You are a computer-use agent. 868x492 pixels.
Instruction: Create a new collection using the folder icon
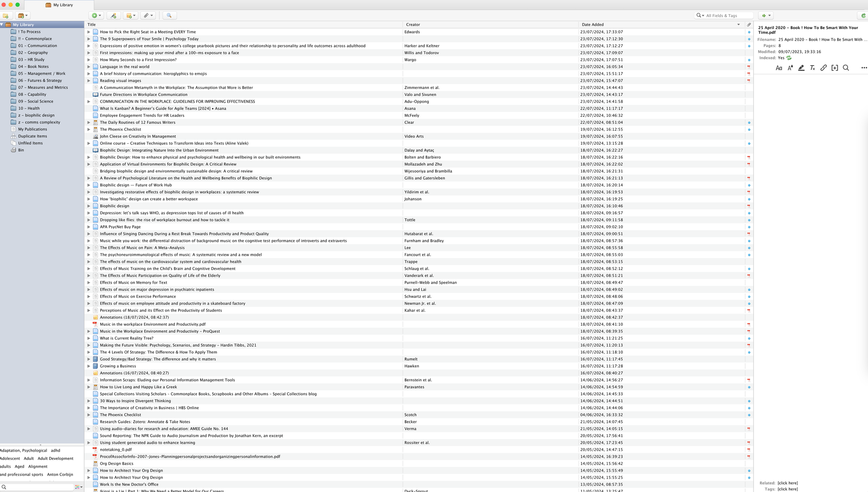6,16
